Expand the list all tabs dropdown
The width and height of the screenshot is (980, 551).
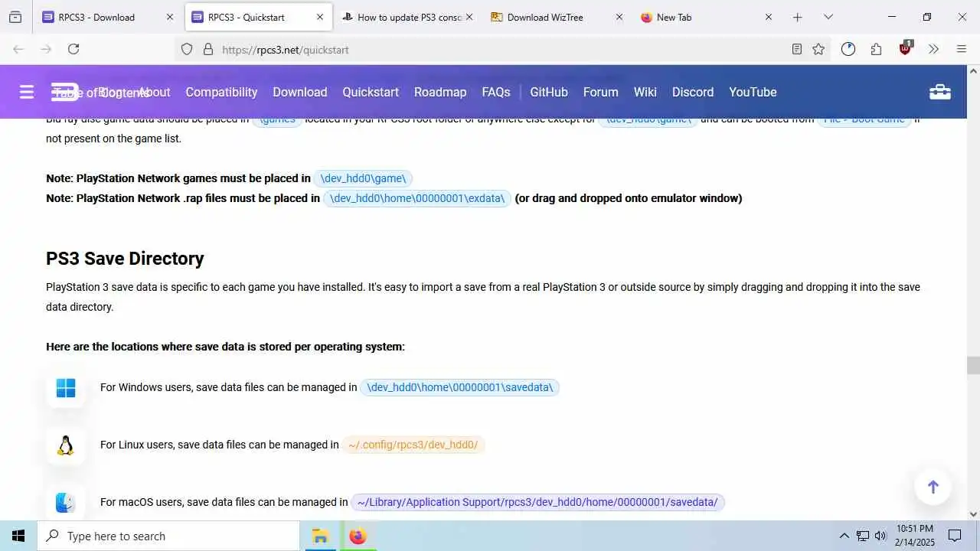[x=828, y=17]
